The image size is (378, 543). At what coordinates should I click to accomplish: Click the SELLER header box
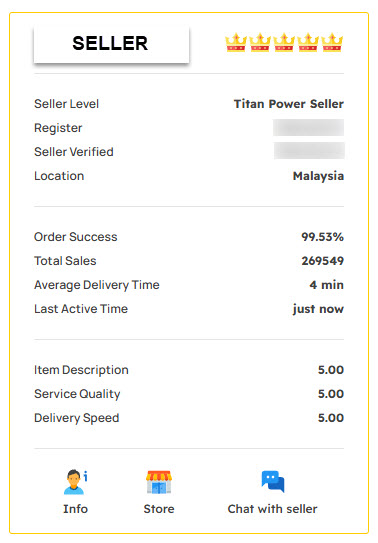click(x=111, y=44)
